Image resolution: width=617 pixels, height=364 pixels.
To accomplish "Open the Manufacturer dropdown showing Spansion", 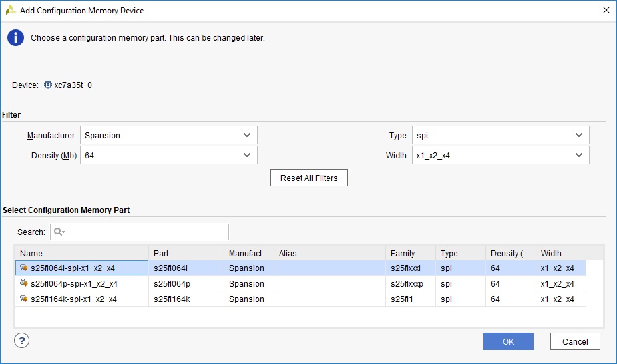I will click(x=169, y=135).
